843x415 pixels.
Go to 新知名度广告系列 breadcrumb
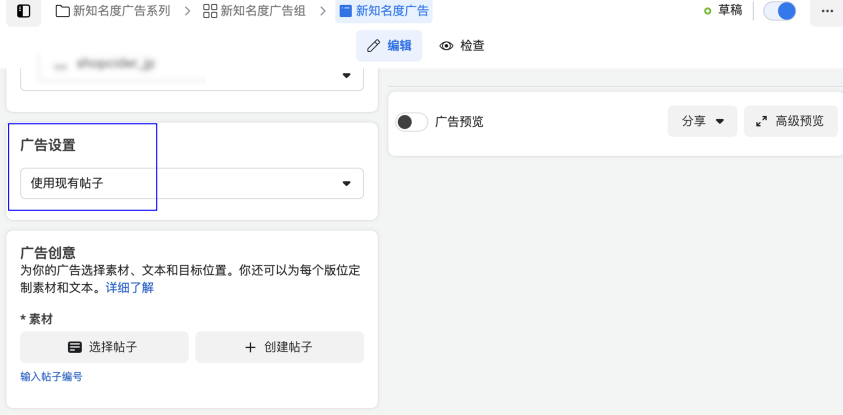pos(121,11)
